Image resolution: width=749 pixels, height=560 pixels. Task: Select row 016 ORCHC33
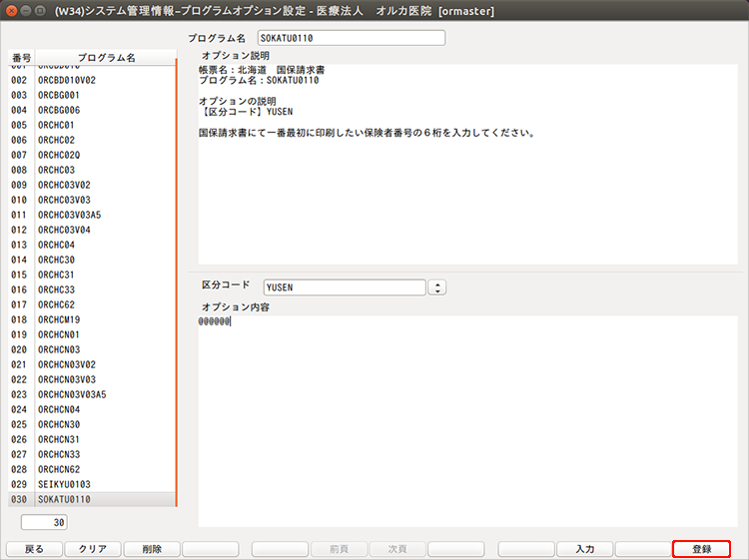[92, 289]
